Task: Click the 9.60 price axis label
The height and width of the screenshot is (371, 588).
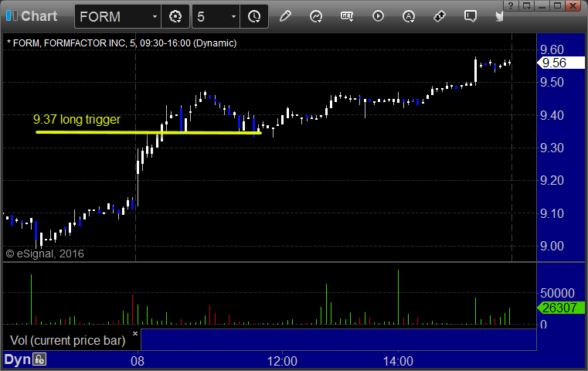Action: pyautogui.click(x=552, y=49)
